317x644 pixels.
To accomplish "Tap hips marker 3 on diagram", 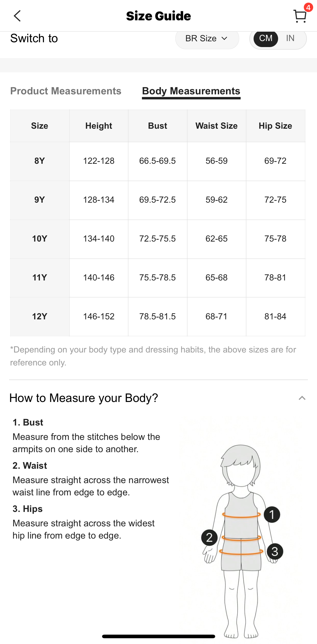I will tap(275, 552).
